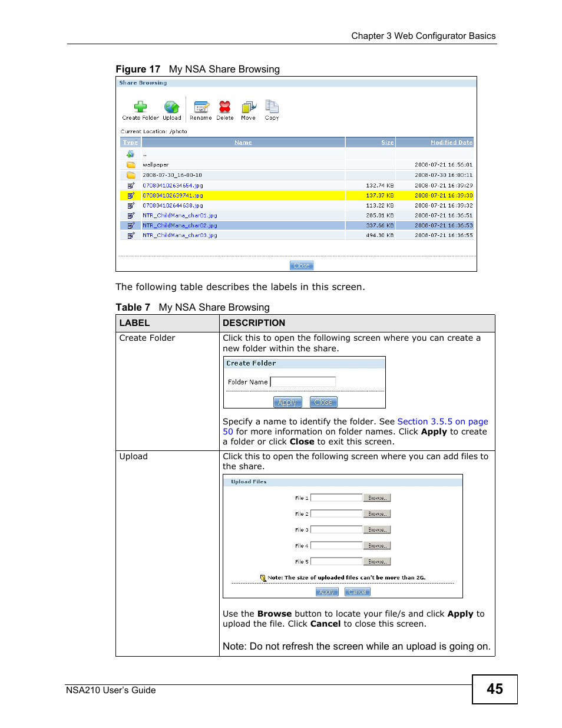
Task: Close the Share Browsing screen
Action: [x=302, y=266]
